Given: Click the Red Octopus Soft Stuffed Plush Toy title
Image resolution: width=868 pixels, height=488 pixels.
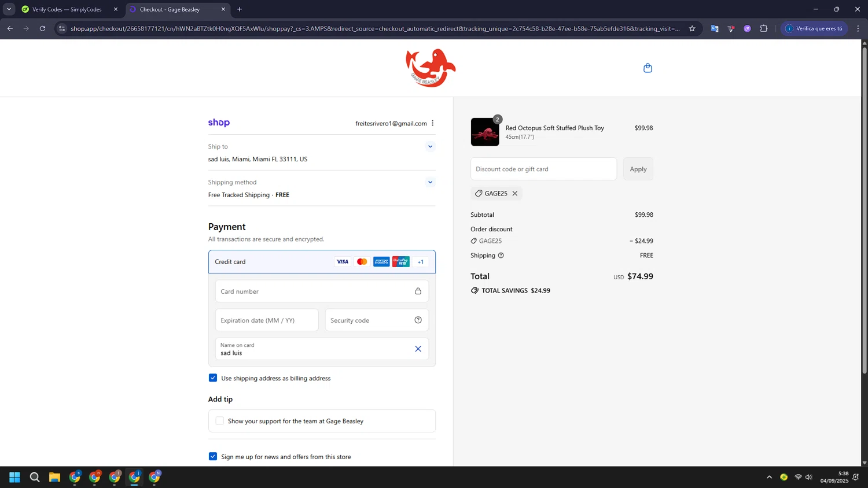Looking at the screenshot, I should pyautogui.click(x=554, y=128).
